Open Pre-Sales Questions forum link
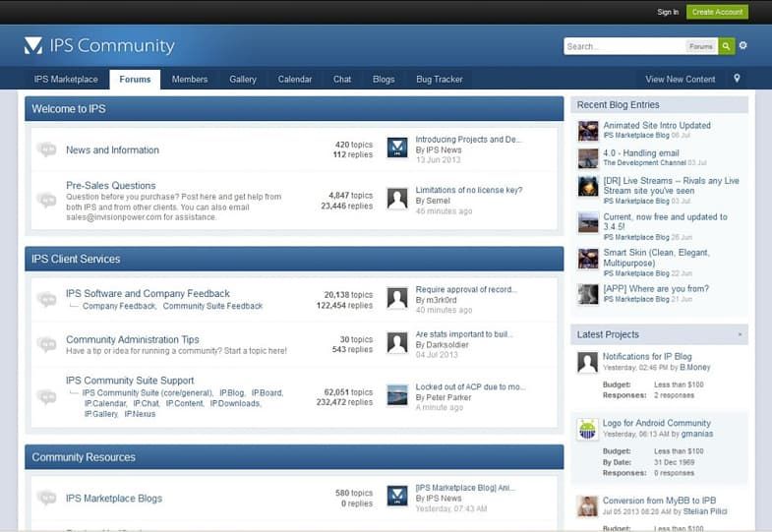This screenshot has height=532, width=772. click(x=111, y=186)
